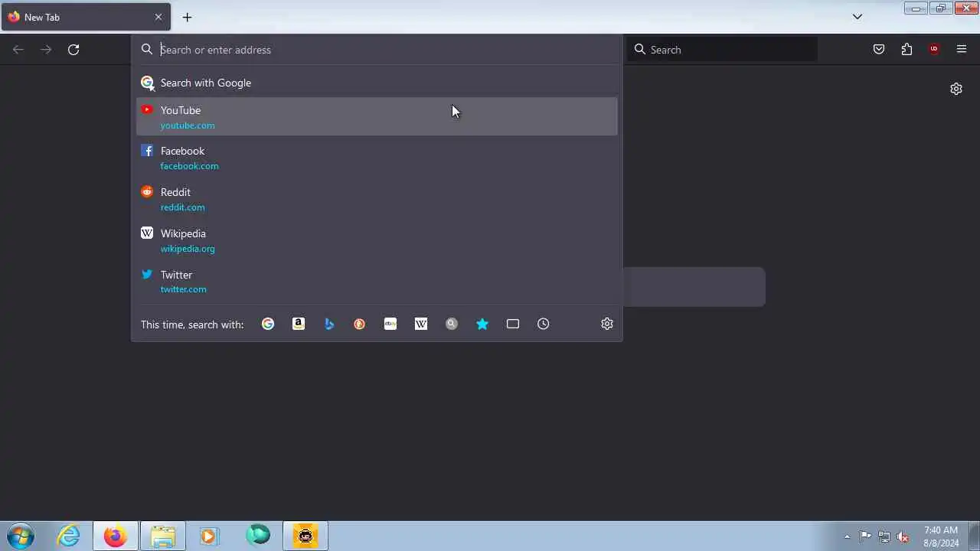980x551 pixels.
Task: Click the reddit.com URL text
Action: (182, 207)
